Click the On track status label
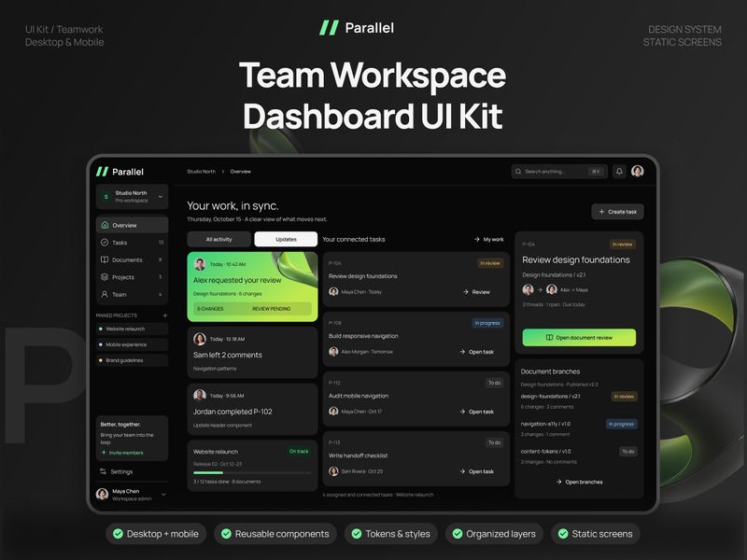This screenshot has height=560, width=747. (x=299, y=451)
